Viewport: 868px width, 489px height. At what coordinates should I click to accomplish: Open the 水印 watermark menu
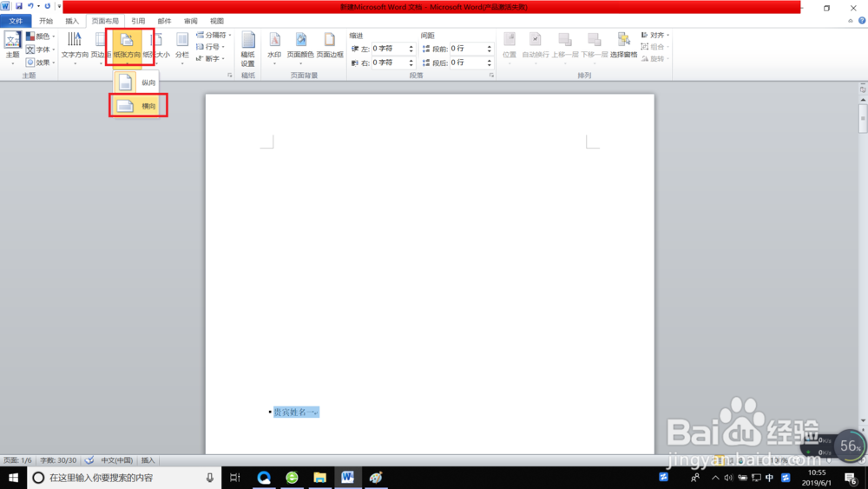pyautogui.click(x=274, y=48)
